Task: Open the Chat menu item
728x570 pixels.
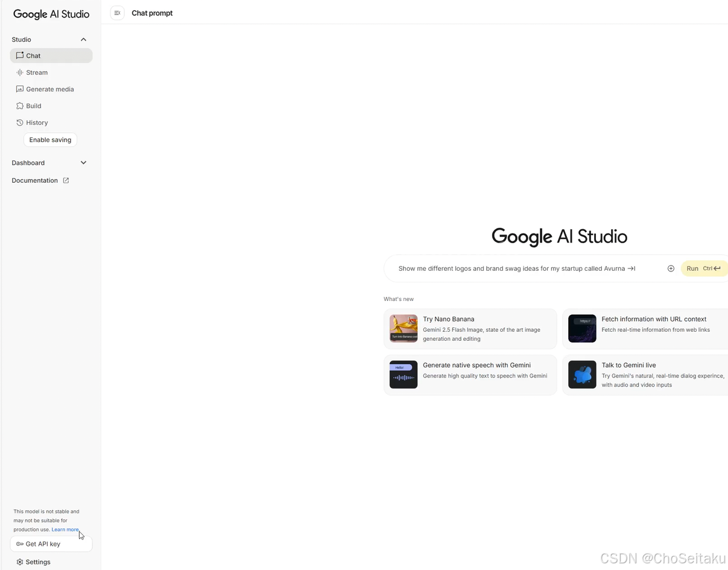Action: click(51, 55)
